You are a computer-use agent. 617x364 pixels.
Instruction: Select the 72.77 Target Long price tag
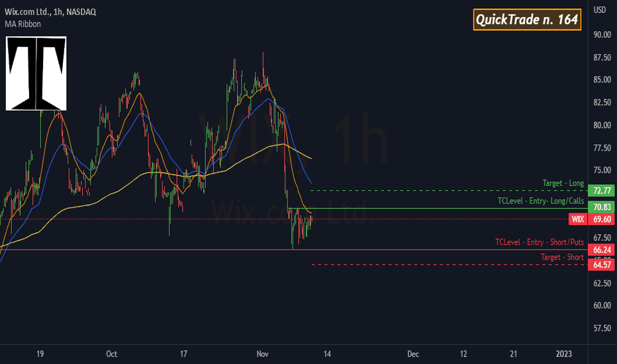point(602,191)
